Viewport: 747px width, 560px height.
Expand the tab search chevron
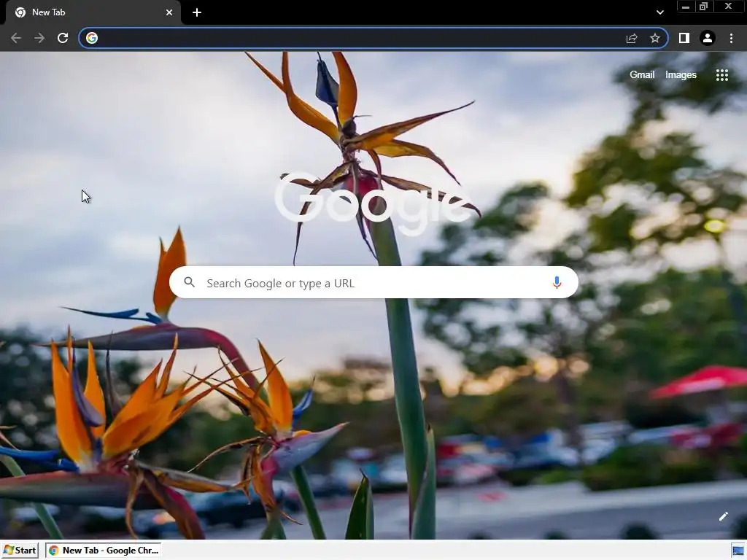pyautogui.click(x=659, y=12)
